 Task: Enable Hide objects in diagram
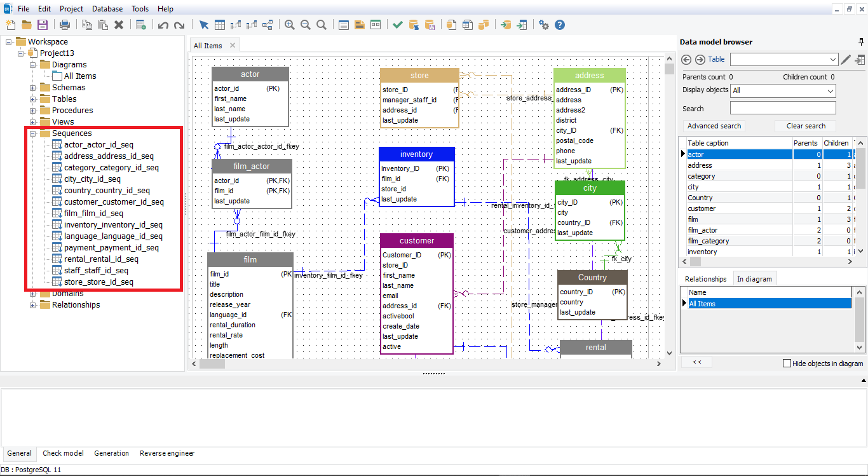pos(787,362)
